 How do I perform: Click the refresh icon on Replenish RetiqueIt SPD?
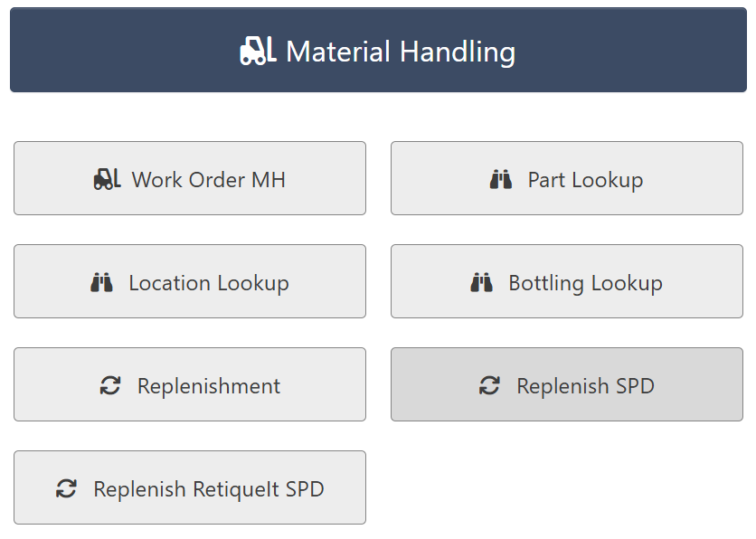(65, 487)
